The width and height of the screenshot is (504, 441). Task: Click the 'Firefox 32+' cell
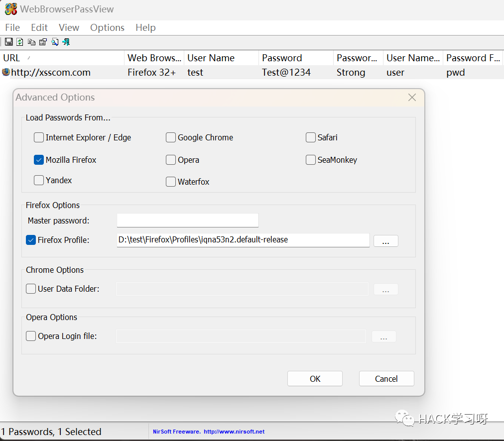(x=152, y=72)
